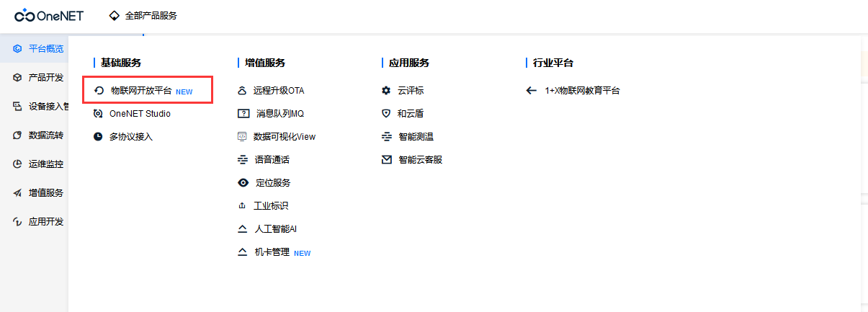Click the 运维监控 clock icon
Image resolution: width=868 pixels, height=312 pixels.
pos(17,164)
